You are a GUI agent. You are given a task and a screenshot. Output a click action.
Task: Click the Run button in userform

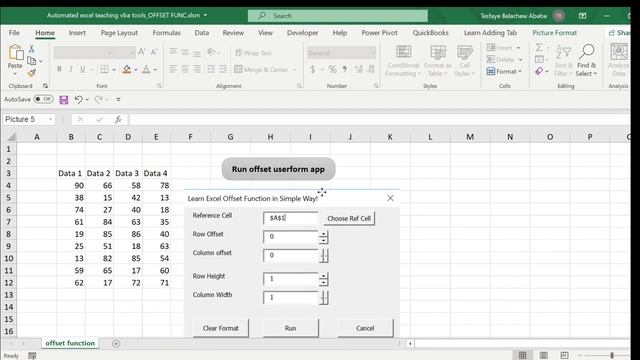290,328
